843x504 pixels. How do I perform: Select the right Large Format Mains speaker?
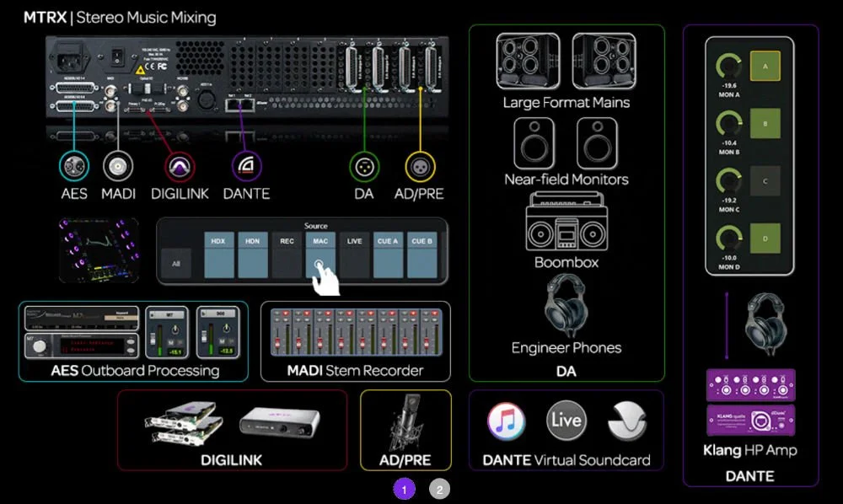(604, 61)
